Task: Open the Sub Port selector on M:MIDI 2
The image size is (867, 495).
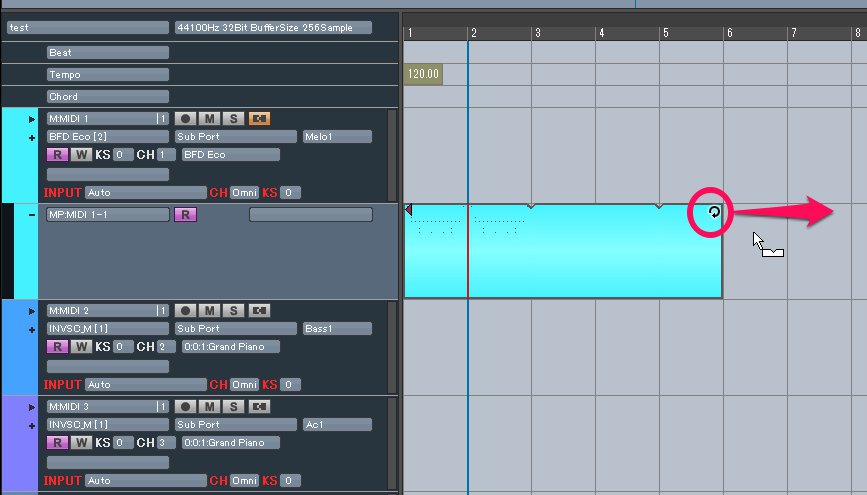Action: tap(236, 329)
